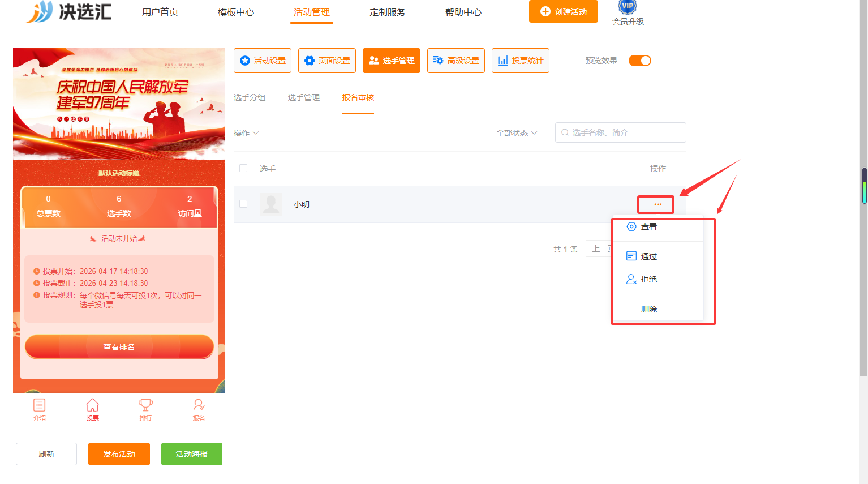Open the 帮助中心 nav item
The height and width of the screenshot is (484, 868).
[463, 12]
